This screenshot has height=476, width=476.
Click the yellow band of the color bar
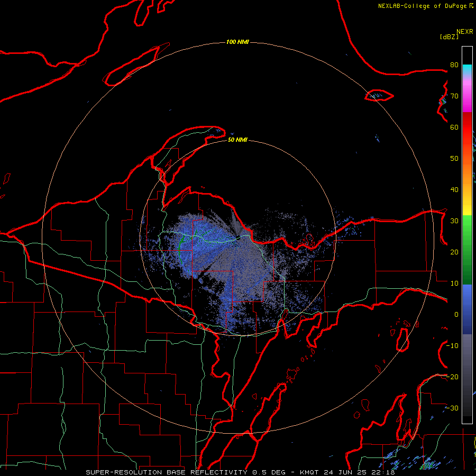coord(467,209)
